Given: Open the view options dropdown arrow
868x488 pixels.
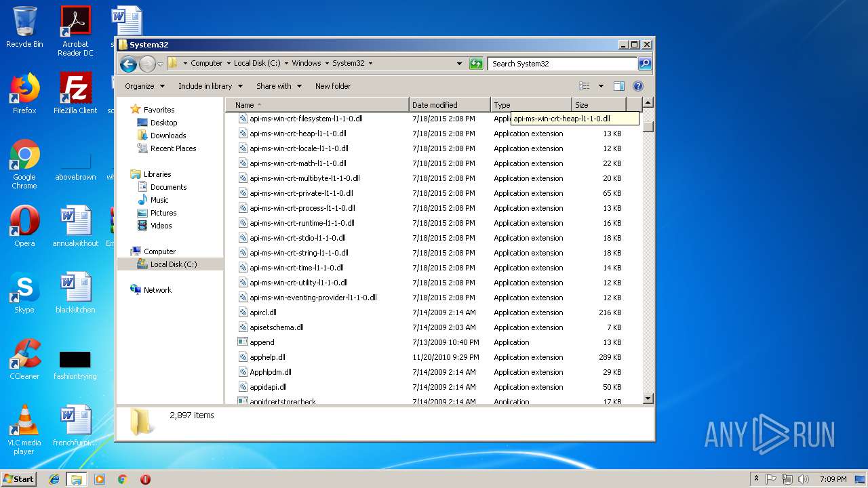Looking at the screenshot, I should [x=601, y=86].
